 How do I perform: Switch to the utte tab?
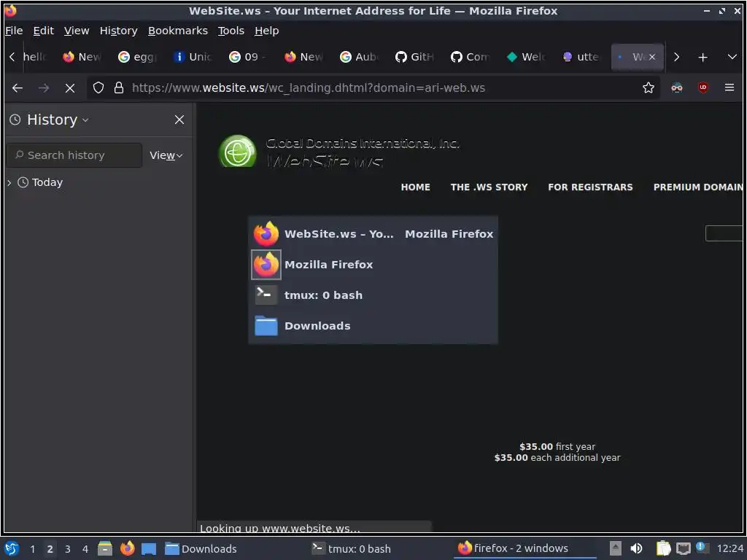[581, 57]
